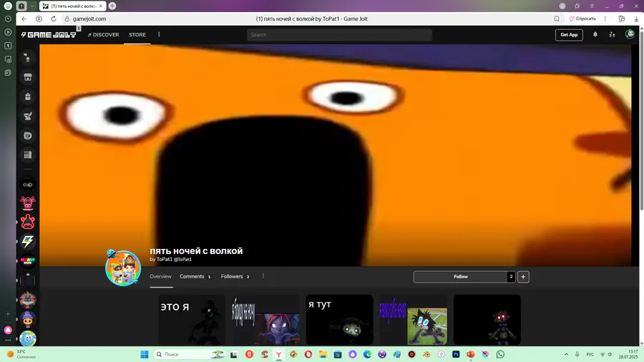Open the user avatar menu in header

tap(630, 34)
